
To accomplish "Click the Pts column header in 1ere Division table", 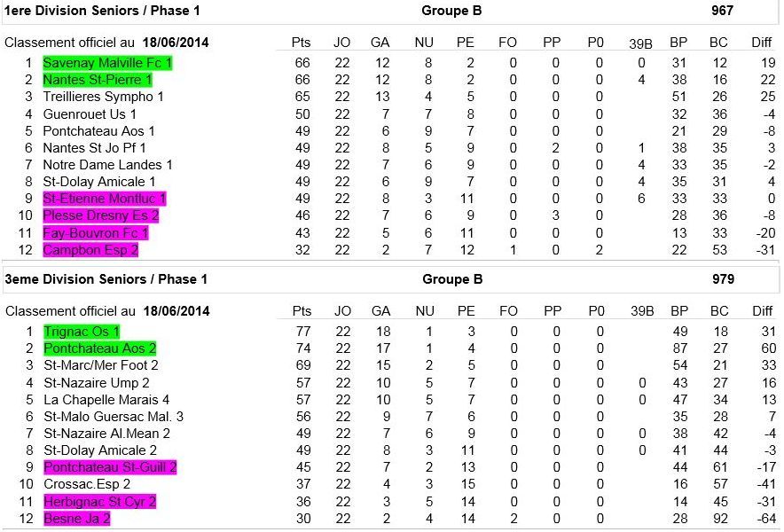I will tap(302, 43).
